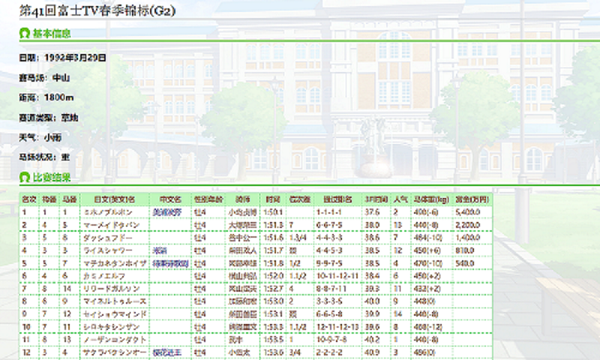This screenshot has height=360, width=600.
Task: Click the 时间 column header
Action: point(273,199)
